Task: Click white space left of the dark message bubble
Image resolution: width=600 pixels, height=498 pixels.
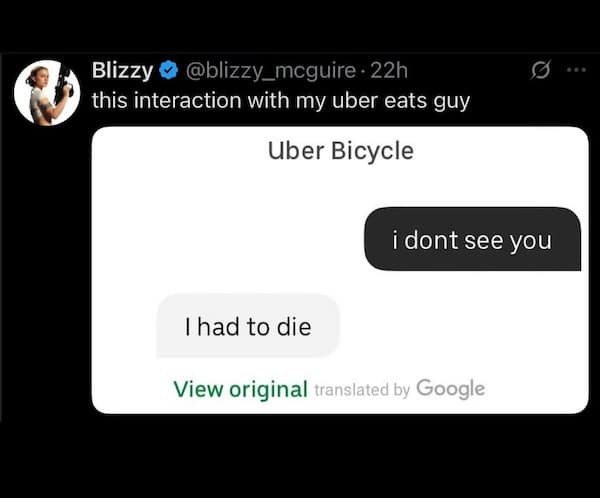Action: tap(228, 239)
